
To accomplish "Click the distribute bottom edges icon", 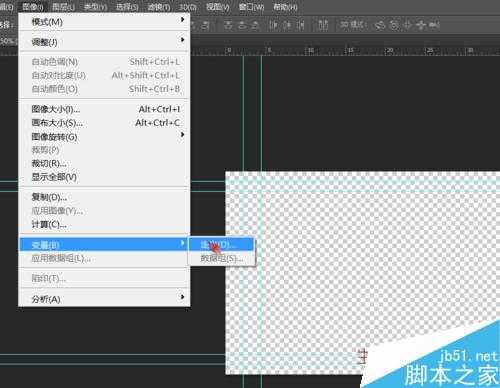I will (x=255, y=25).
